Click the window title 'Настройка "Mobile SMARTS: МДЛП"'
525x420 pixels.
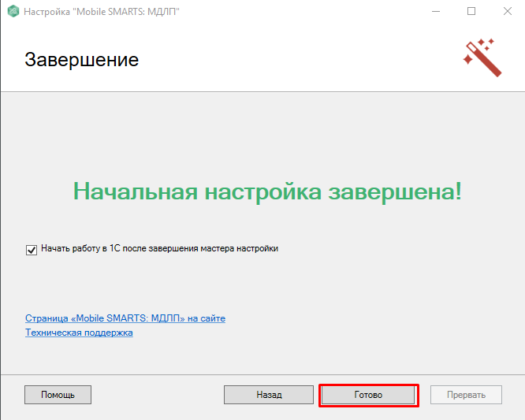point(102,12)
